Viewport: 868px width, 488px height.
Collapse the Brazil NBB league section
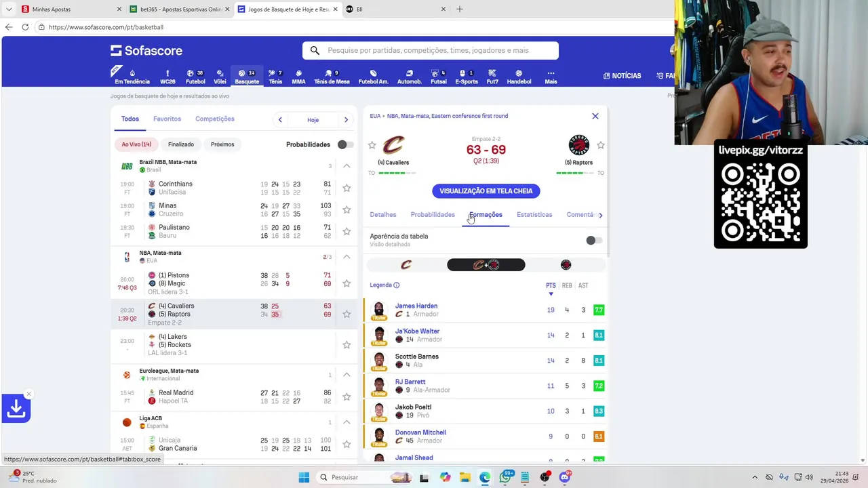(347, 166)
